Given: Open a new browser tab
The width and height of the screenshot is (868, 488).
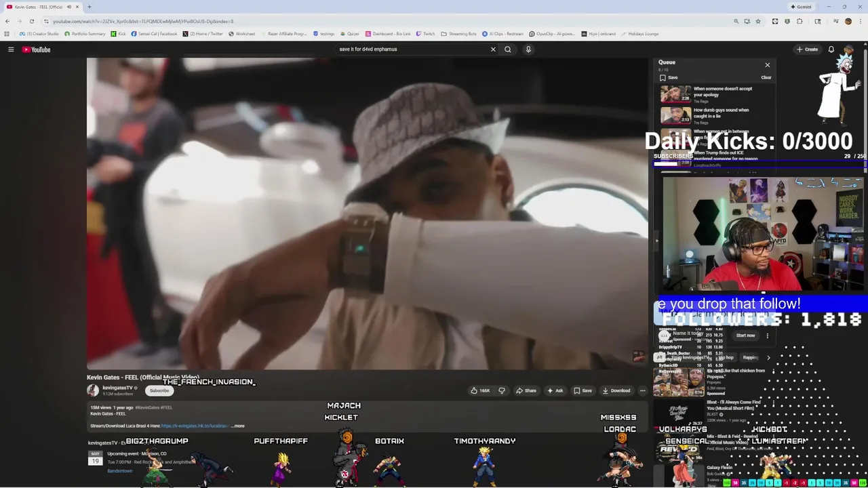Looking at the screenshot, I should coord(89,7).
